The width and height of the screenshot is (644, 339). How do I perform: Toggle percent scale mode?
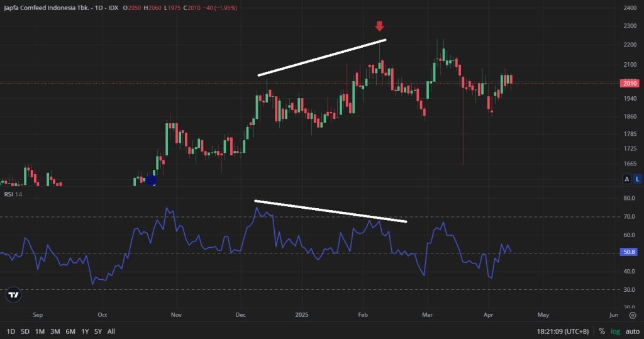(x=602, y=331)
